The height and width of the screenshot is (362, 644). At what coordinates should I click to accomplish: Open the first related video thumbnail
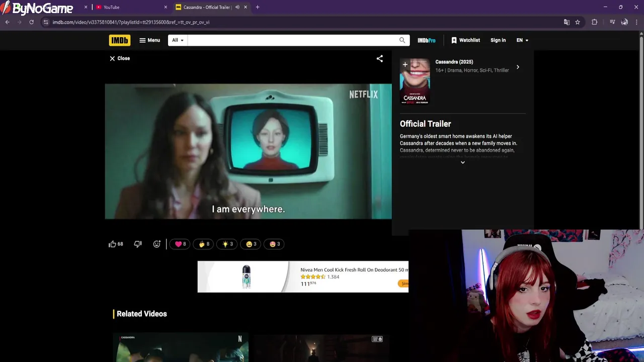click(x=181, y=347)
